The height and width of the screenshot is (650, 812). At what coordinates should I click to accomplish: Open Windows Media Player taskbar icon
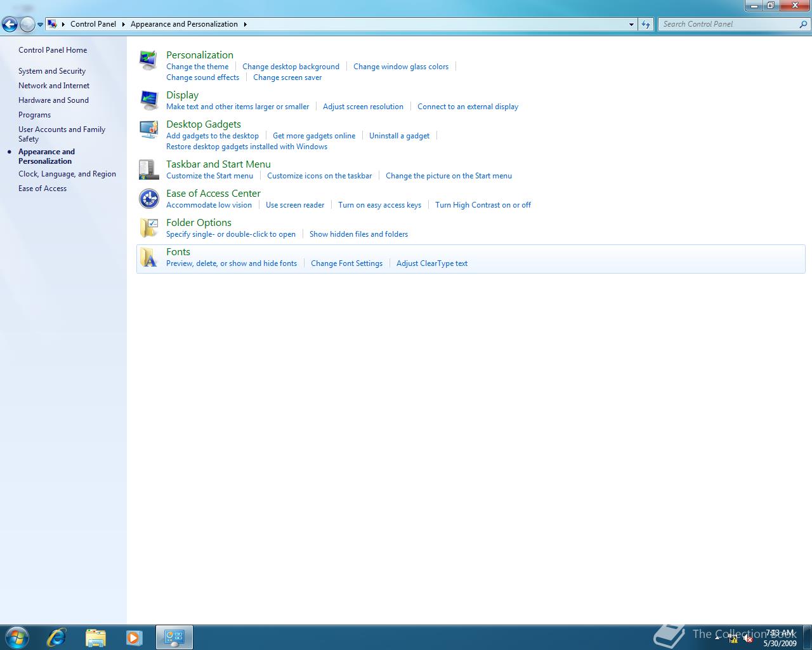(x=134, y=637)
